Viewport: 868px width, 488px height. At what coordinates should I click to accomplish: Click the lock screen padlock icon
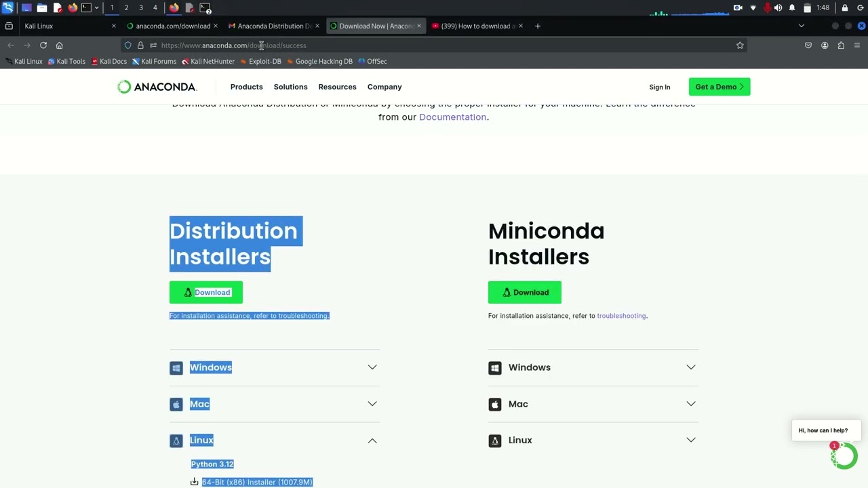(x=845, y=7)
